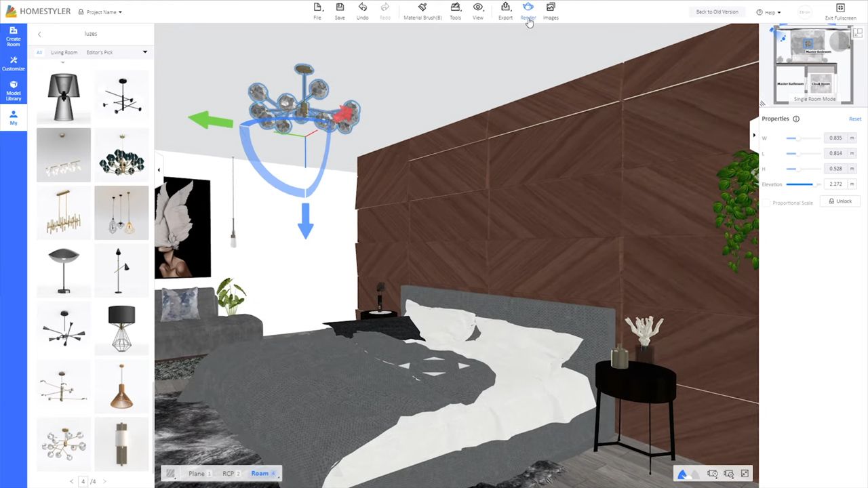Click the blue render style icon
This screenshot has width=868, height=488.
pos(682,474)
